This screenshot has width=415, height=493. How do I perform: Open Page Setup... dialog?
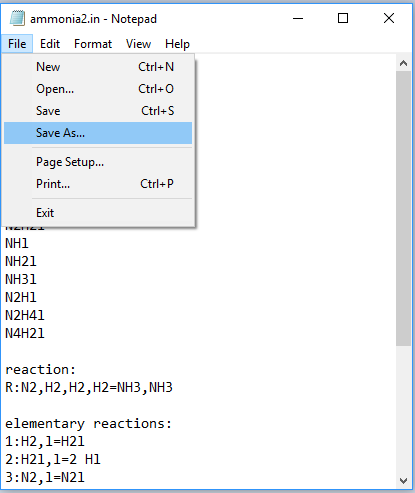(x=98, y=162)
